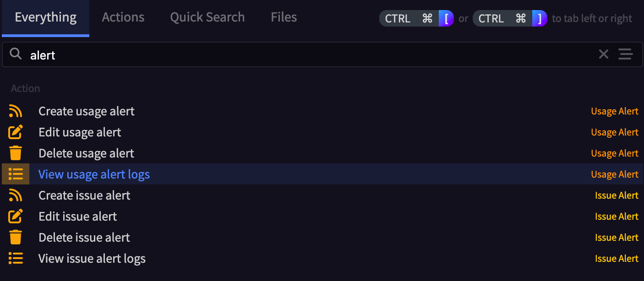Open the Files tab
The height and width of the screenshot is (281, 644).
pos(284,17)
